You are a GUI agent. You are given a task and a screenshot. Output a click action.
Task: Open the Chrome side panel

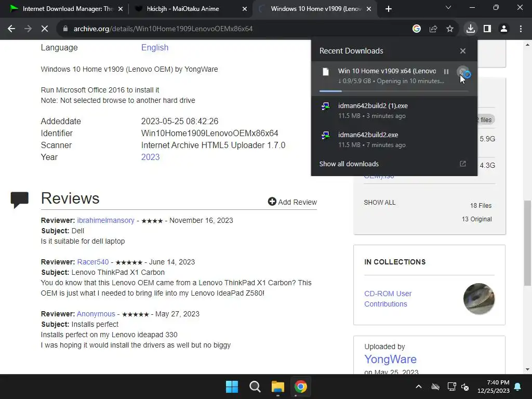(487, 29)
